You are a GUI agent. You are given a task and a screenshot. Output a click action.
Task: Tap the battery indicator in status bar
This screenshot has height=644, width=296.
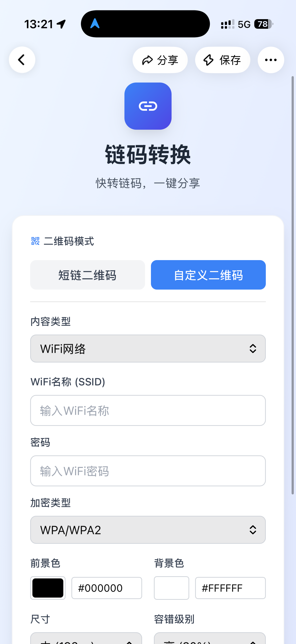click(x=263, y=24)
